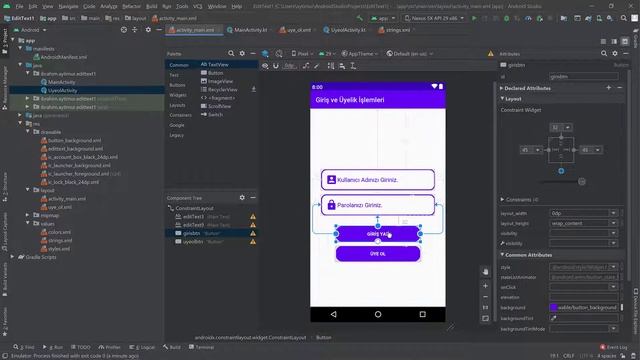Switch to Code view mode
Viewport: 640px width, 360px height.
[603, 42]
